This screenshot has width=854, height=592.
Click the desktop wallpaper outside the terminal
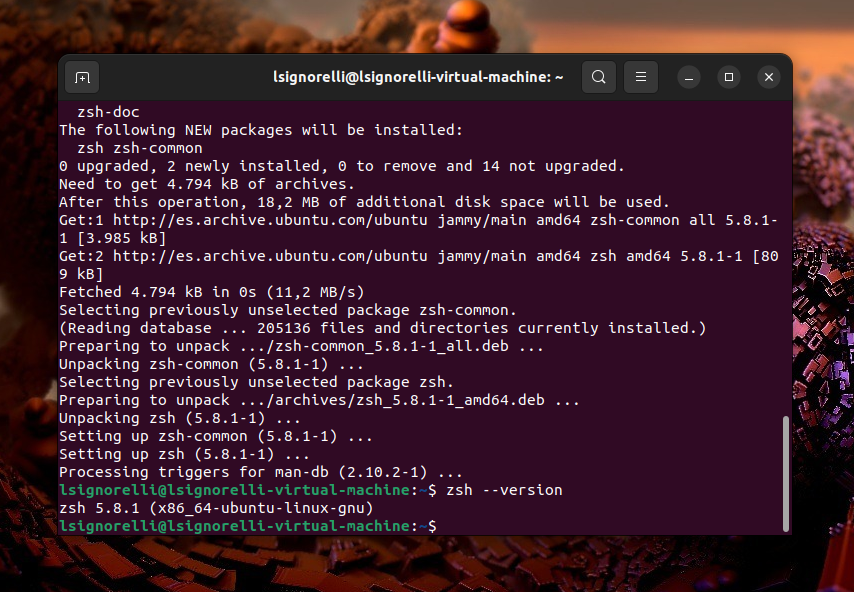click(820, 300)
